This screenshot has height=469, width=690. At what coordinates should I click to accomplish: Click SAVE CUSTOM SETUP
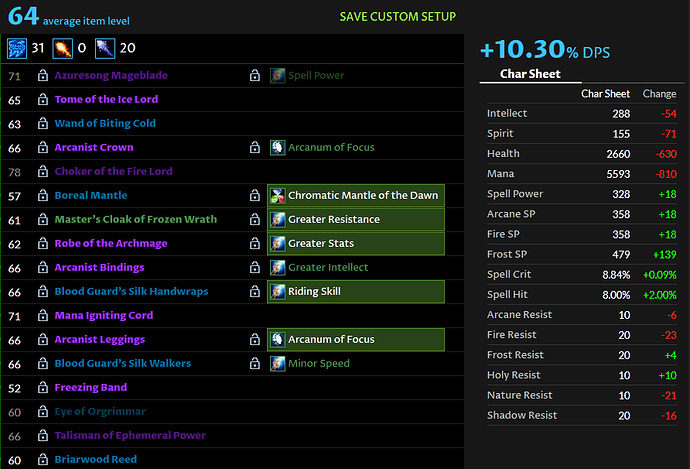[x=398, y=17]
